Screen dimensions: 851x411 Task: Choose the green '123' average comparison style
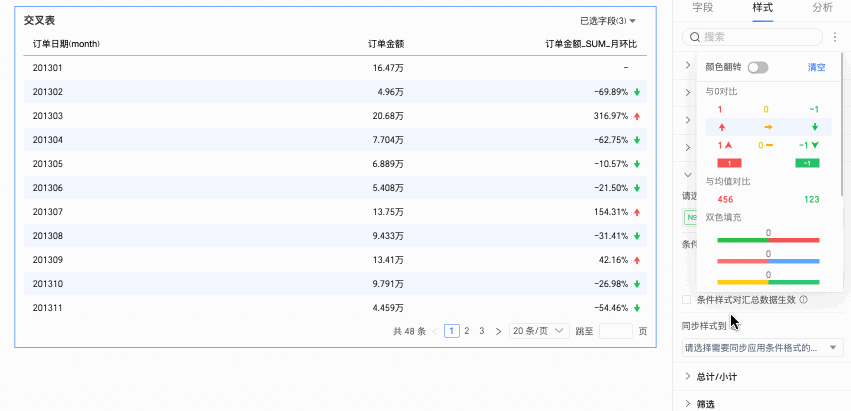811,199
